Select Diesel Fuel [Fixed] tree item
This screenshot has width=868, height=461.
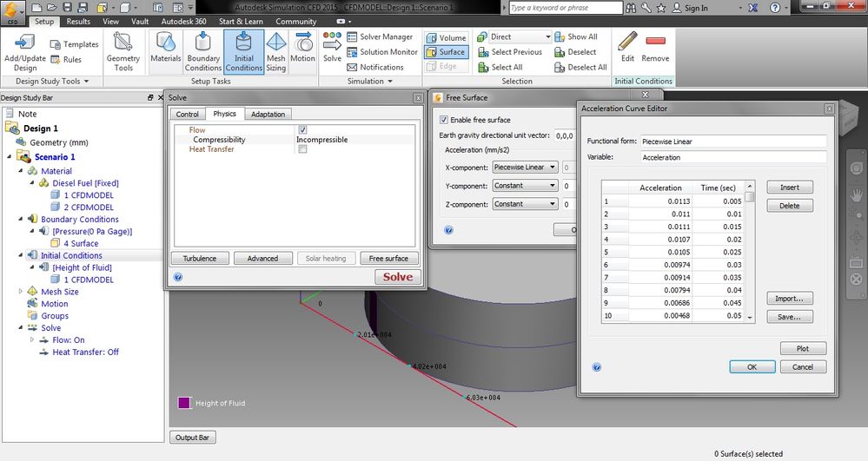tap(85, 183)
